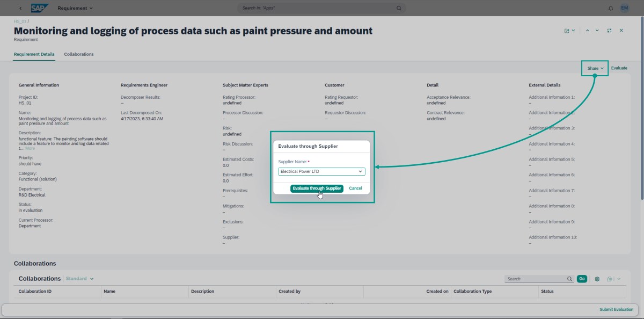
Task: Go to previous item with up arrow
Action: click(588, 31)
